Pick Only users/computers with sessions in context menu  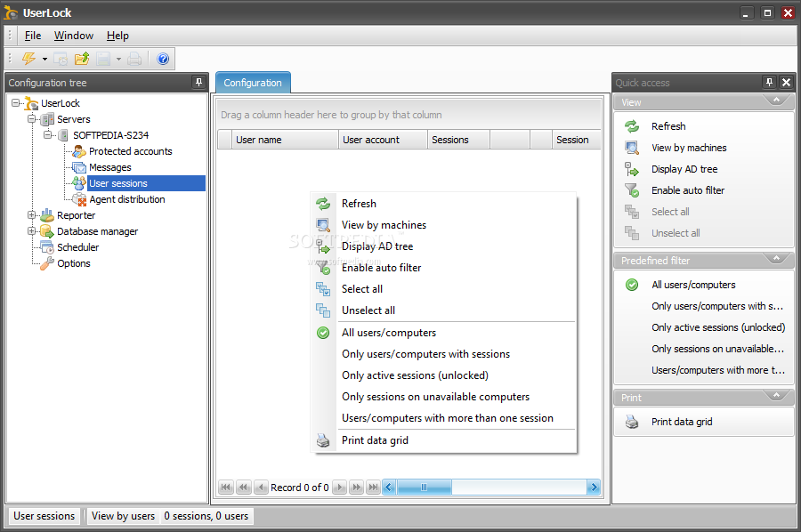443,354
